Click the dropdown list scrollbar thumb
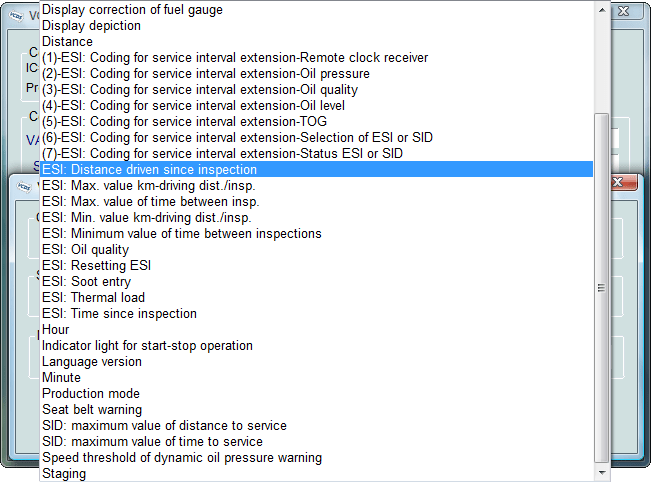 pyautogui.click(x=602, y=288)
